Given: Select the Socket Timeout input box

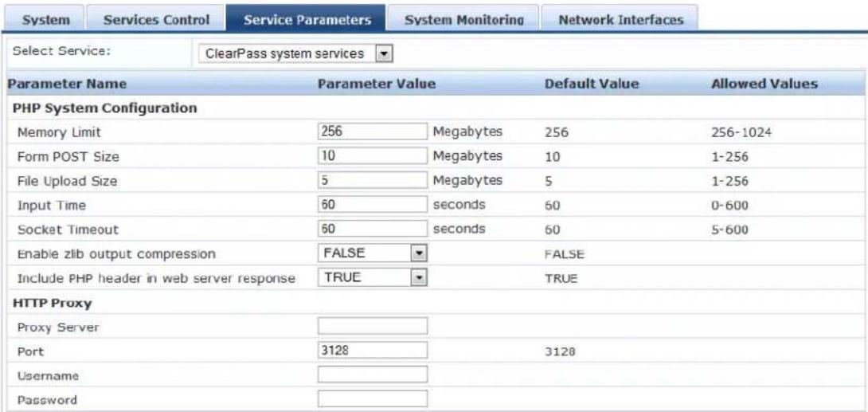Looking at the screenshot, I should pyautogui.click(x=373, y=229).
